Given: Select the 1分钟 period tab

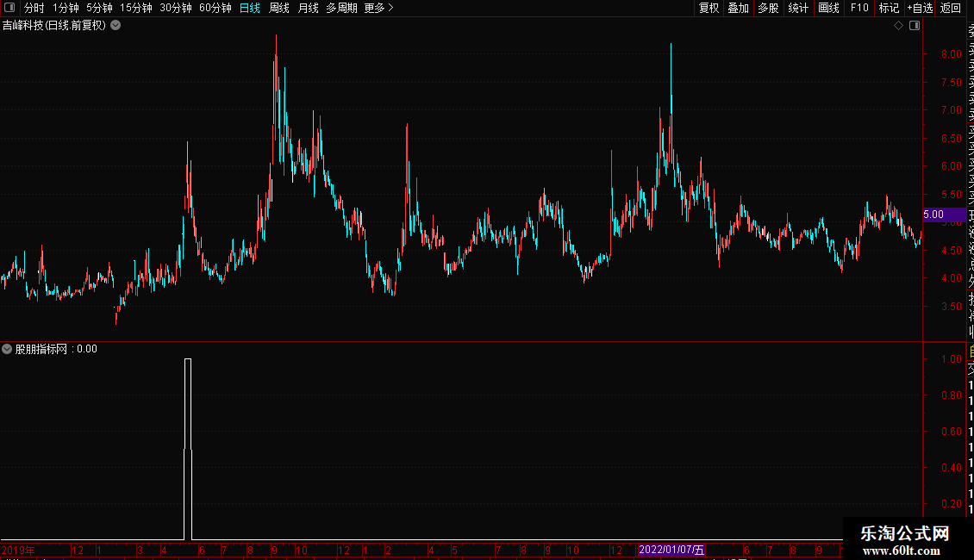Looking at the screenshot, I should pyautogui.click(x=66, y=8).
